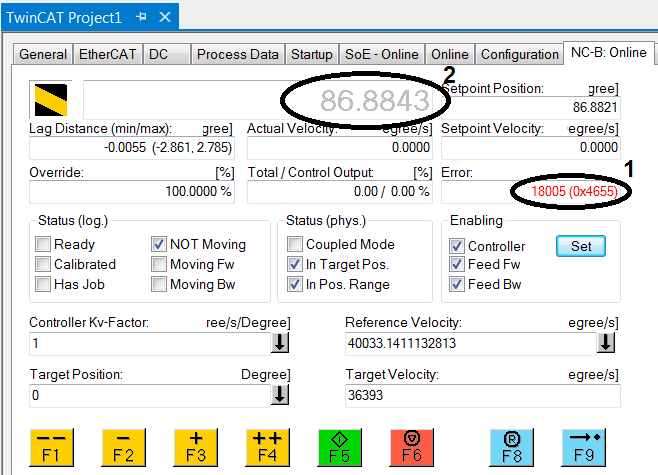
Task: Toggle the Moving Fw checkbox
Action: coord(159,264)
